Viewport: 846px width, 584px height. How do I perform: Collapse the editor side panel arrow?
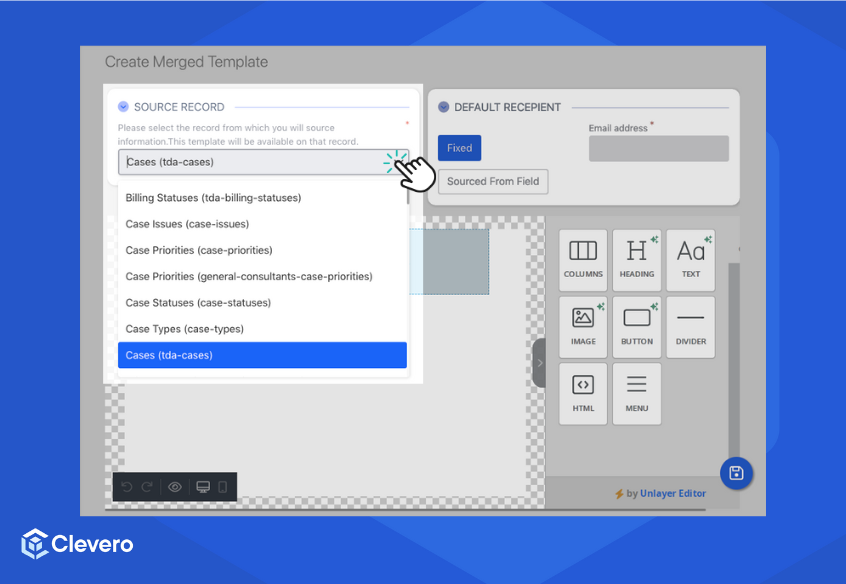(539, 363)
